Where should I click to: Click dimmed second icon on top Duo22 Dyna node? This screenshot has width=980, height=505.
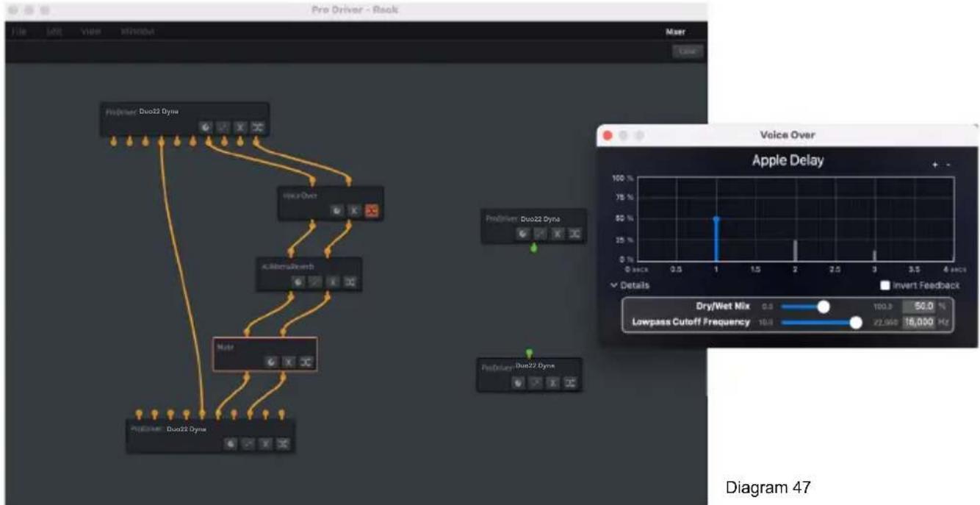[223, 127]
